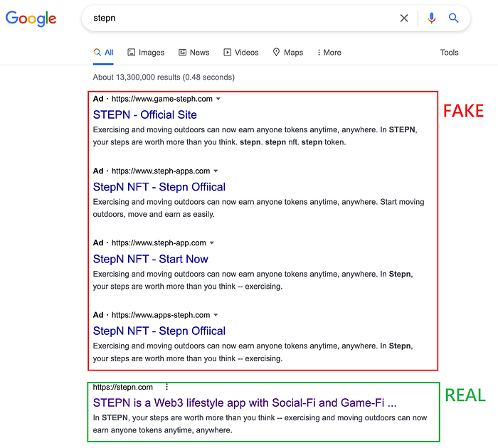Open the 'StepN NFT - Start Now' ad link
This screenshot has height=448, width=498.
tap(151, 259)
